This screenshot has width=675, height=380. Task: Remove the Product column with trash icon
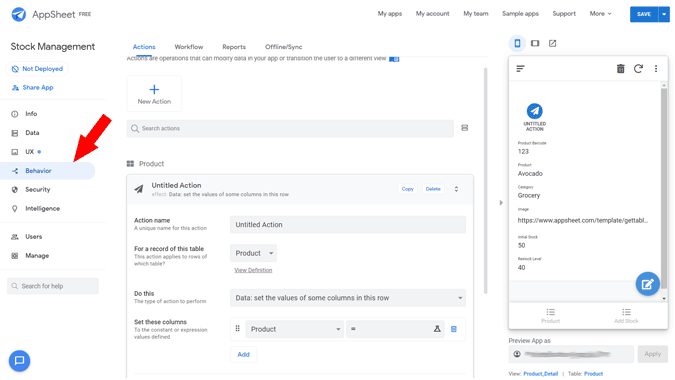[x=454, y=329]
